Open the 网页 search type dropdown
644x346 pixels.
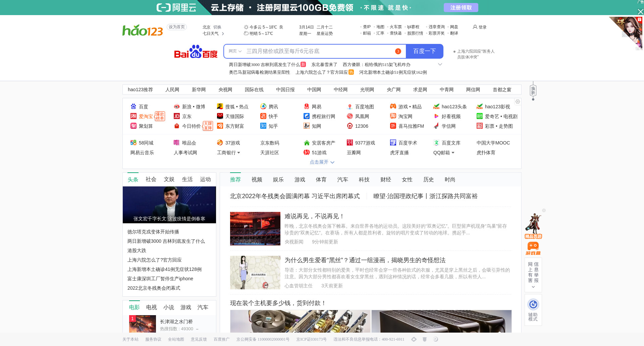pos(235,51)
